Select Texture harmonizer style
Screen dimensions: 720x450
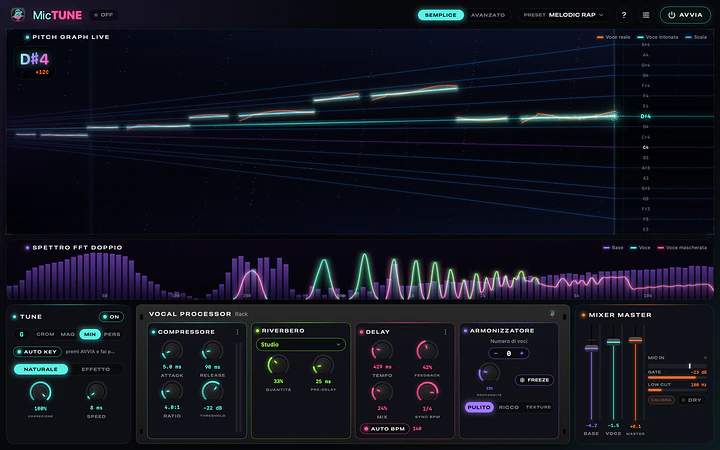coord(538,407)
